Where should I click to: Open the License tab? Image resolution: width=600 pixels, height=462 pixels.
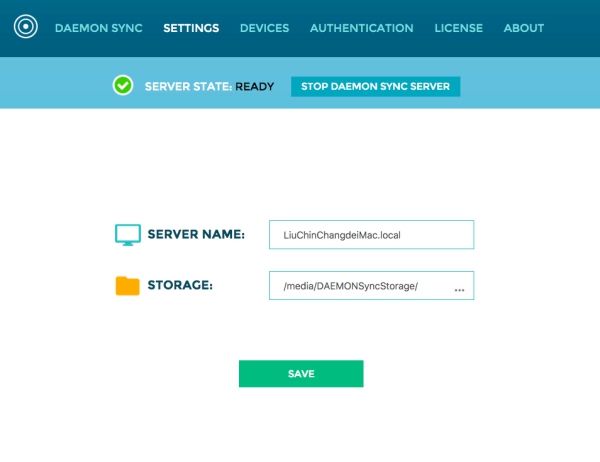(x=458, y=28)
